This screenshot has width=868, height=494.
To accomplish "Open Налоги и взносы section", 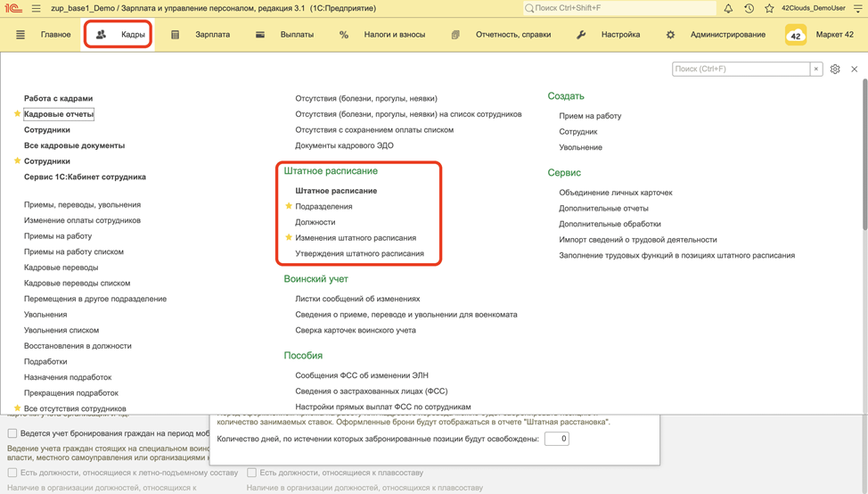I will (x=394, y=35).
